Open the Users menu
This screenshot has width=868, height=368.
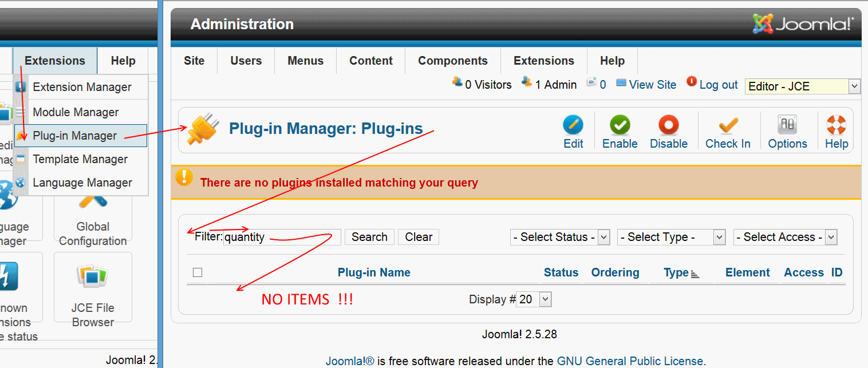pos(246,61)
